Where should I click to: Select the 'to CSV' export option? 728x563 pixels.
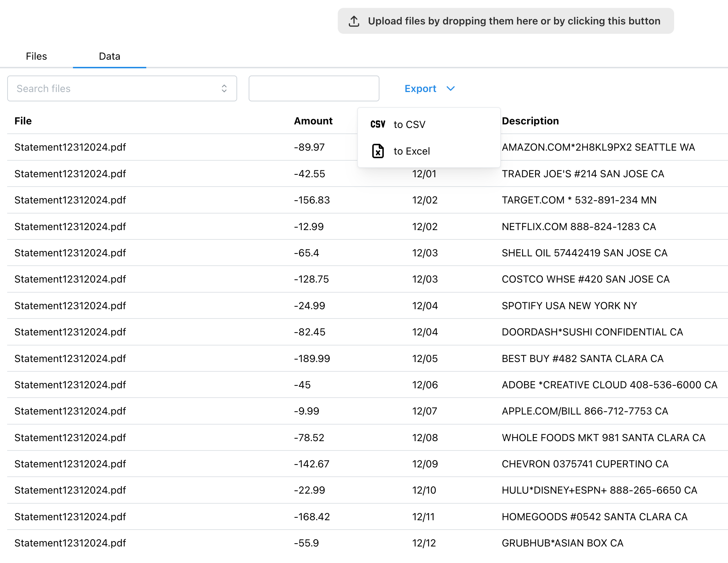click(409, 124)
